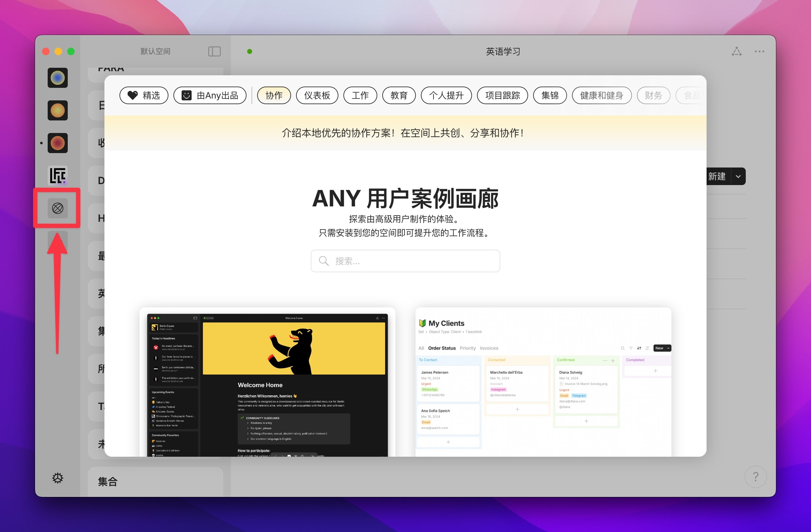Click the help question mark button
Viewport: 811px width, 532px height.
click(755, 476)
